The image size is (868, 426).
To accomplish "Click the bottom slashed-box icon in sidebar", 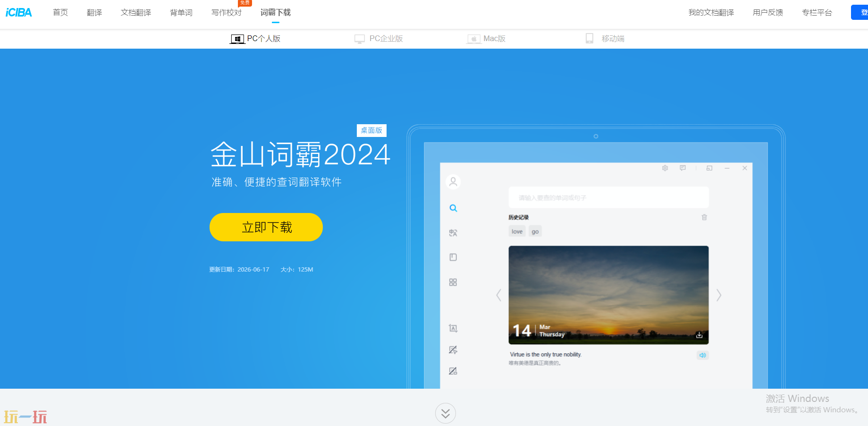I will pyautogui.click(x=453, y=371).
